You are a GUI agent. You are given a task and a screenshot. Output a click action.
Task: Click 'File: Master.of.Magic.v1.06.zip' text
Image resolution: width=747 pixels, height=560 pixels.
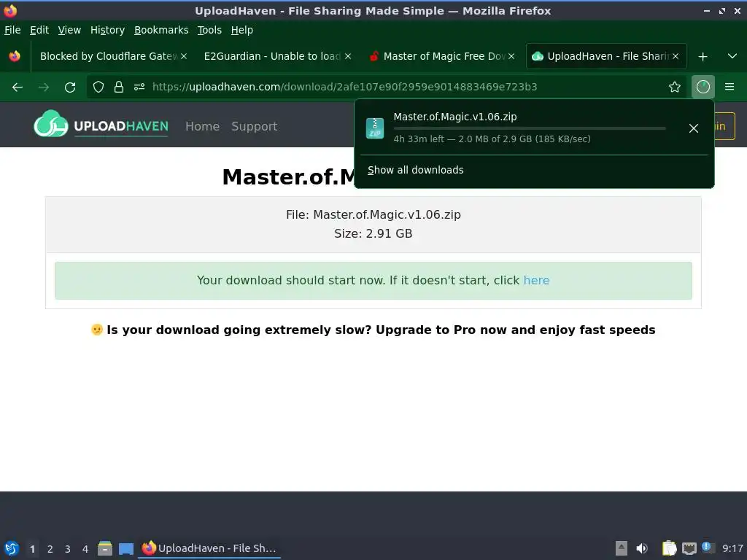[373, 215]
